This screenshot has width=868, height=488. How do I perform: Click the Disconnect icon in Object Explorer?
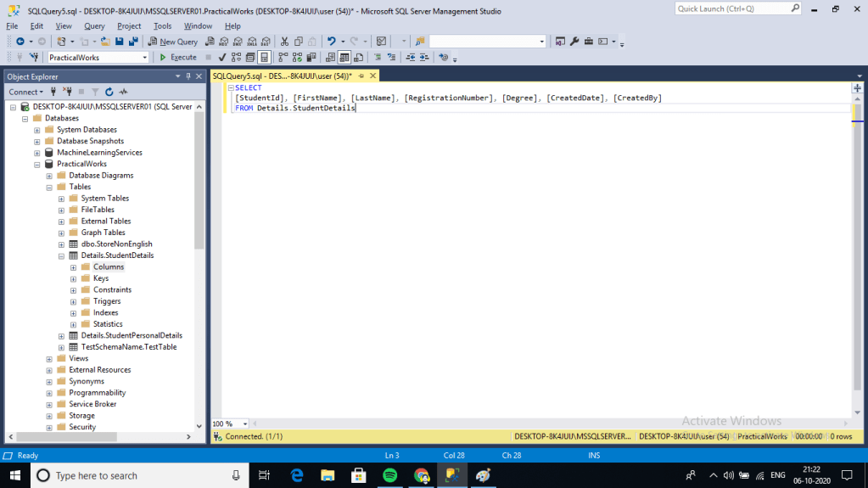[x=66, y=92]
